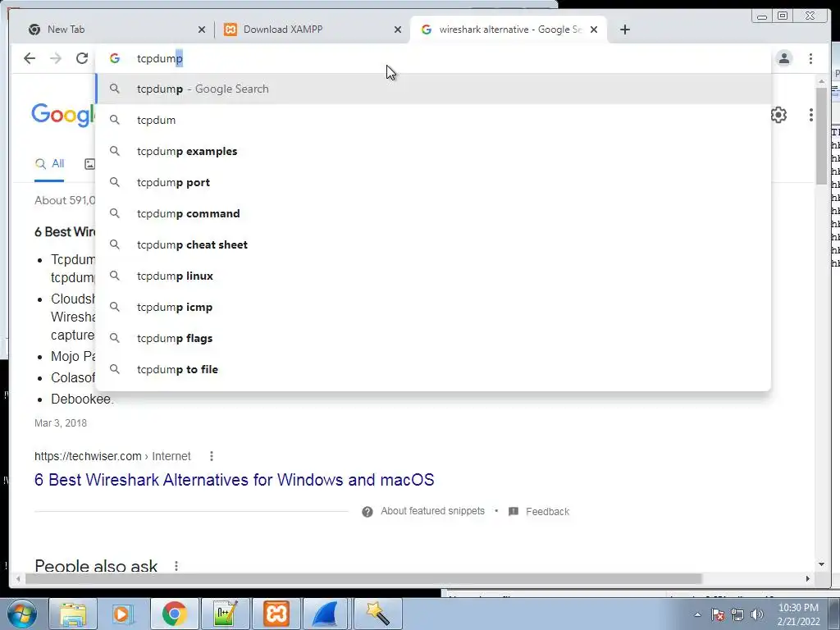Choose the 'tcpdump flags' suggestion
The height and width of the screenshot is (630, 840).
(434, 338)
